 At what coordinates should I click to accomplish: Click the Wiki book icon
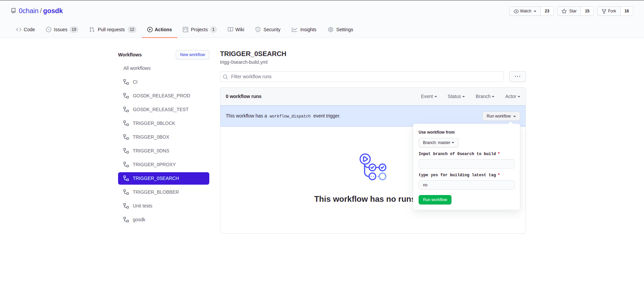tap(230, 30)
